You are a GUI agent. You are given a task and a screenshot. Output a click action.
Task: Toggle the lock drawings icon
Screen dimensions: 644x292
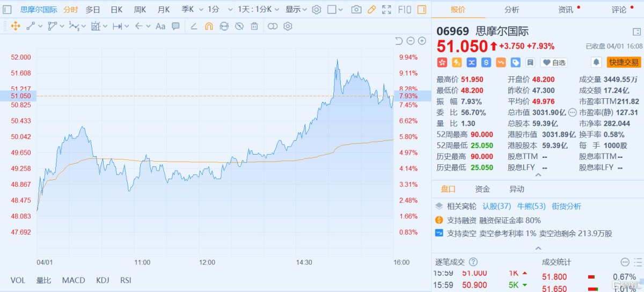click(224, 26)
